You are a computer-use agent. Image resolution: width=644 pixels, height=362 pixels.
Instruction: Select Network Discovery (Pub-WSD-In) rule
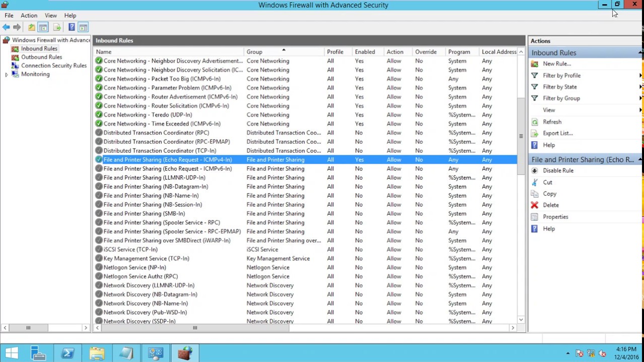click(305, 312)
